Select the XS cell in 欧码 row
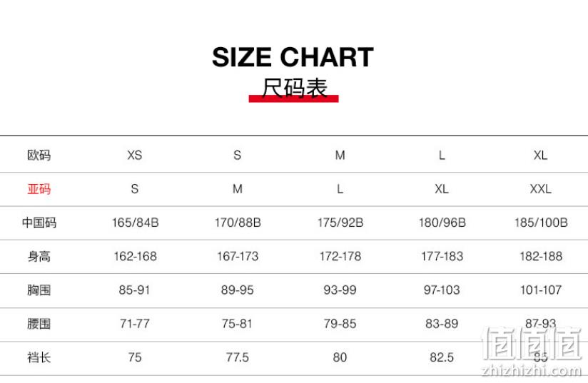Viewport: 588px width, 383px height. tap(135, 155)
